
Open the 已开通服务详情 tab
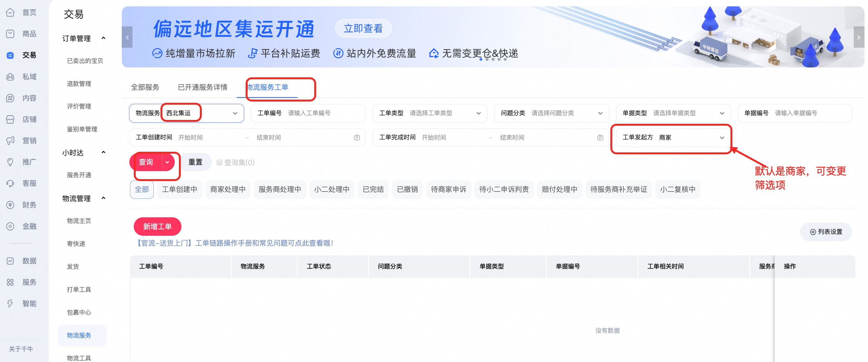point(202,87)
